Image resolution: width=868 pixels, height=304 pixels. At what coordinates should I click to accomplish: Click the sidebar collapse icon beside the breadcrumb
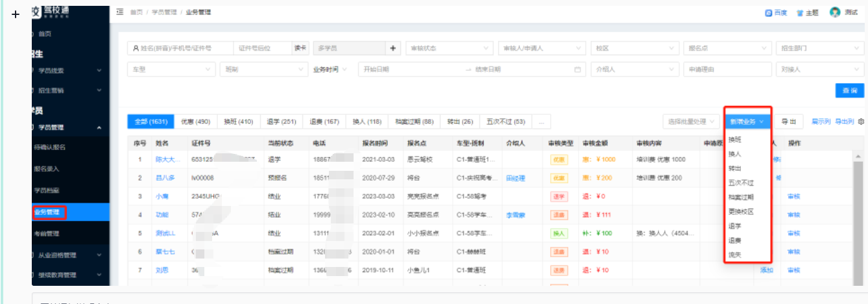120,12
